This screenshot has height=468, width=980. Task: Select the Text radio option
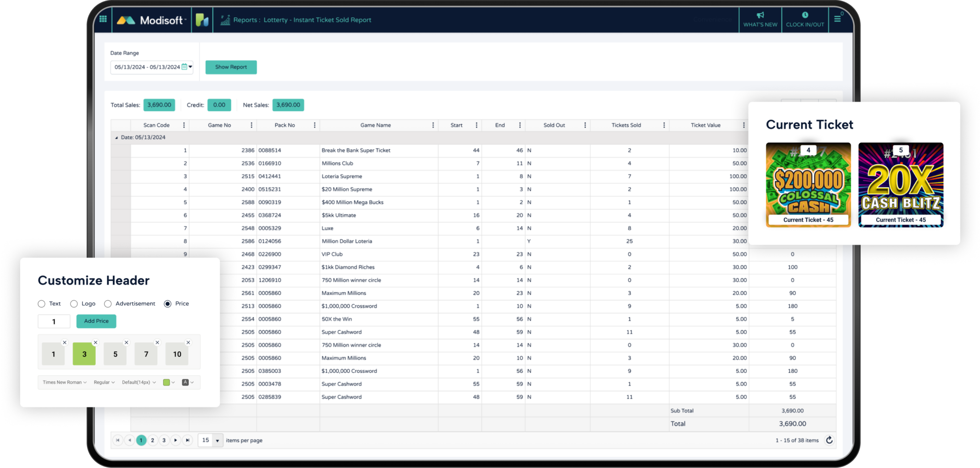[x=42, y=304]
